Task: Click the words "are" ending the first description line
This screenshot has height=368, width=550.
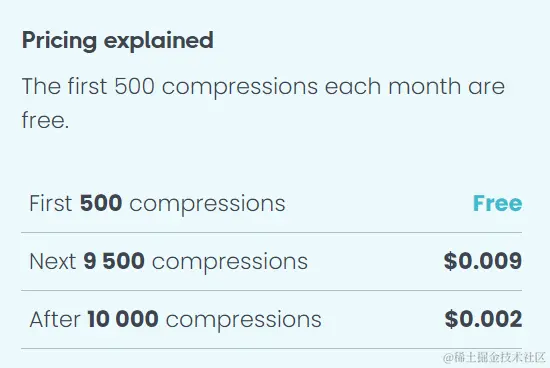Action: pyautogui.click(x=487, y=88)
